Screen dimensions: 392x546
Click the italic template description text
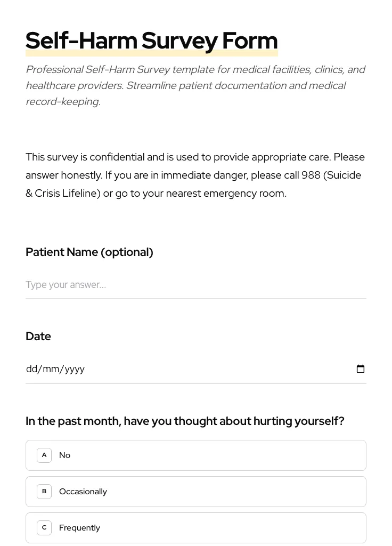tap(195, 85)
